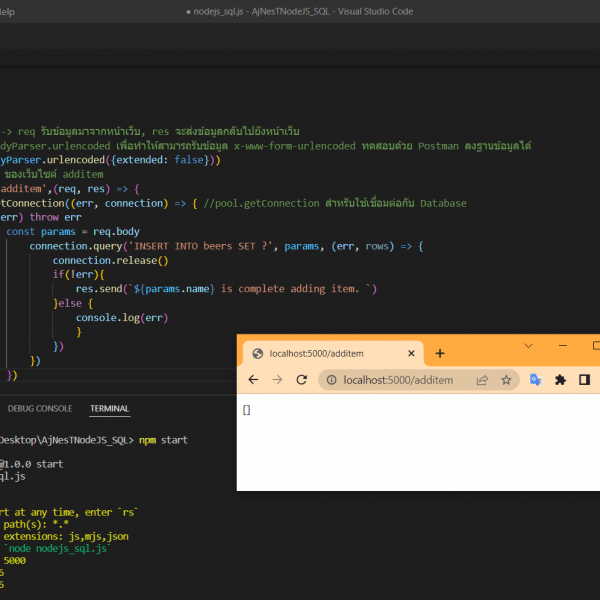600x600 pixels.
Task: Open the Help menu
Action: pos(6,11)
